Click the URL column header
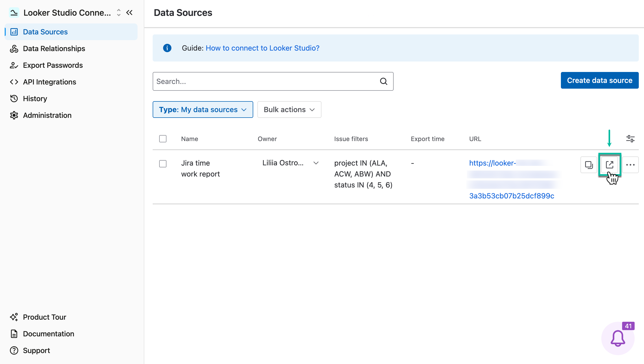This screenshot has height=364, width=644. pyautogui.click(x=475, y=139)
